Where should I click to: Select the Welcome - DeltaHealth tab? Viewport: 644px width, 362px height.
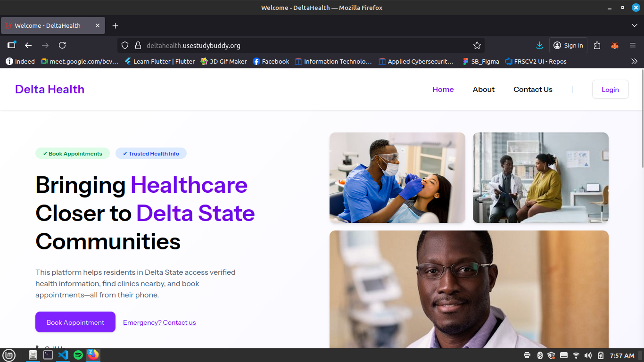pos(53,25)
